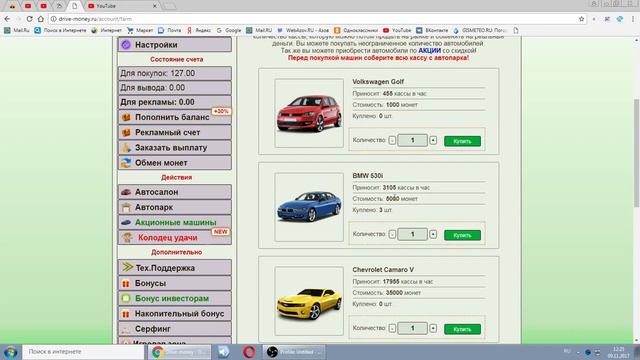The height and width of the screenshot is (360, 640).
Task: Buy the Volkswagen Golf car
Action: pyautogui.click(x=462, y=141)
